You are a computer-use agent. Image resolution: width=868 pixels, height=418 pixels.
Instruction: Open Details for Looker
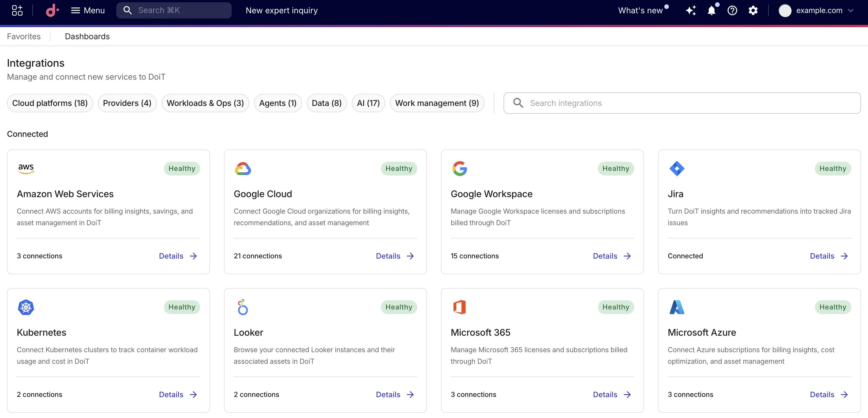point(395,395)
